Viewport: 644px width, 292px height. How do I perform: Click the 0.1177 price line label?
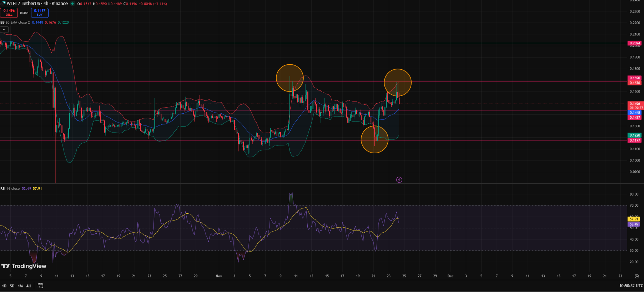(634, 140)
